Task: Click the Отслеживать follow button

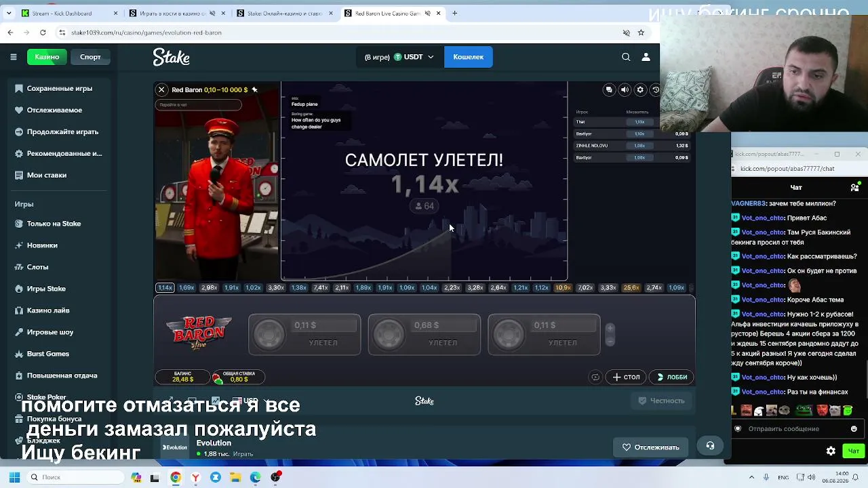Action: (650, 447)
